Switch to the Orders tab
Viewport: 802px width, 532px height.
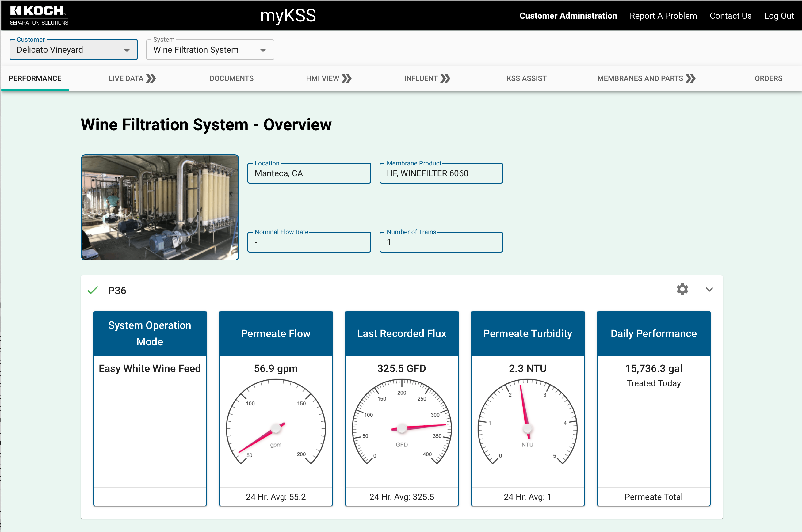(x=768, y=78)
